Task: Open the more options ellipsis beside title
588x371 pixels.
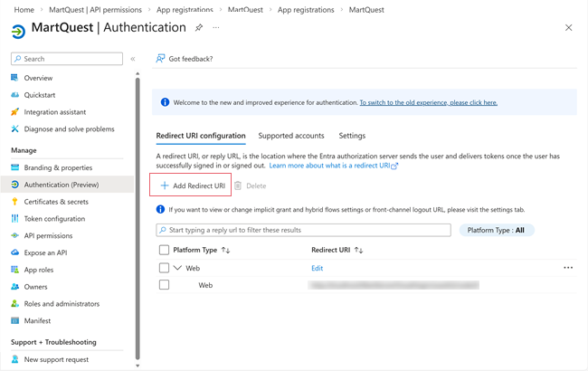Action: pos(216,27)
